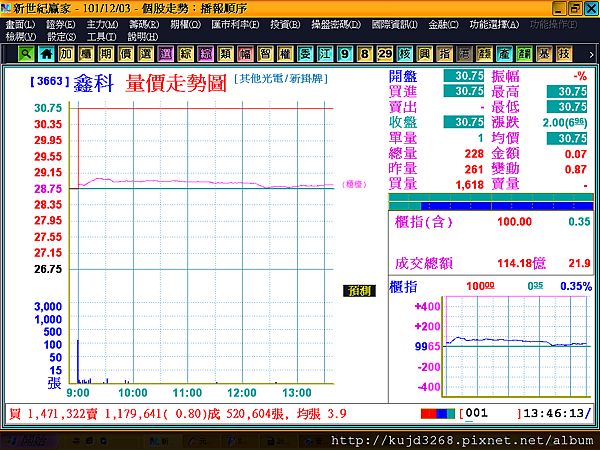Click the 13:46:13 clock in the status bar
This screenshot has width=600, height=450.
[x=553, y=413]
